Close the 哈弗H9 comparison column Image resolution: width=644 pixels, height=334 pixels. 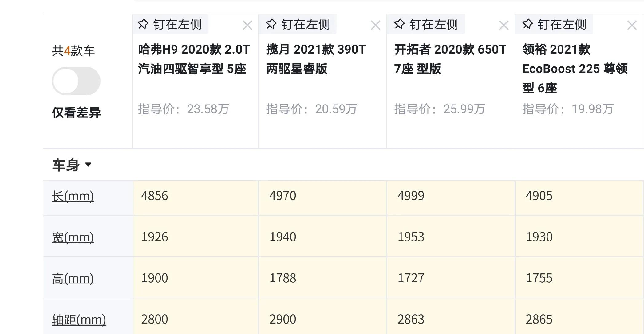[247, 24]
